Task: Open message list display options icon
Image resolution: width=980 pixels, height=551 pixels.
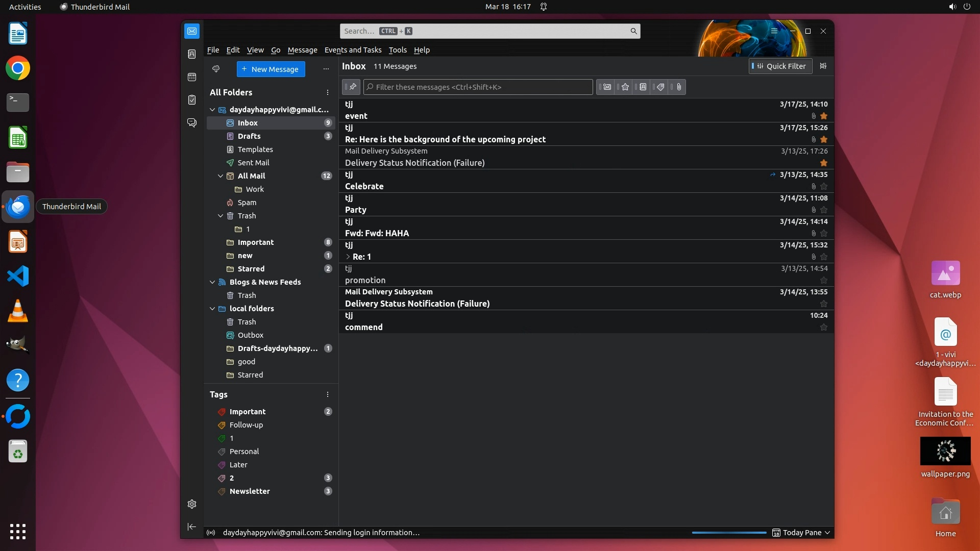Action: tap(823, 66)
